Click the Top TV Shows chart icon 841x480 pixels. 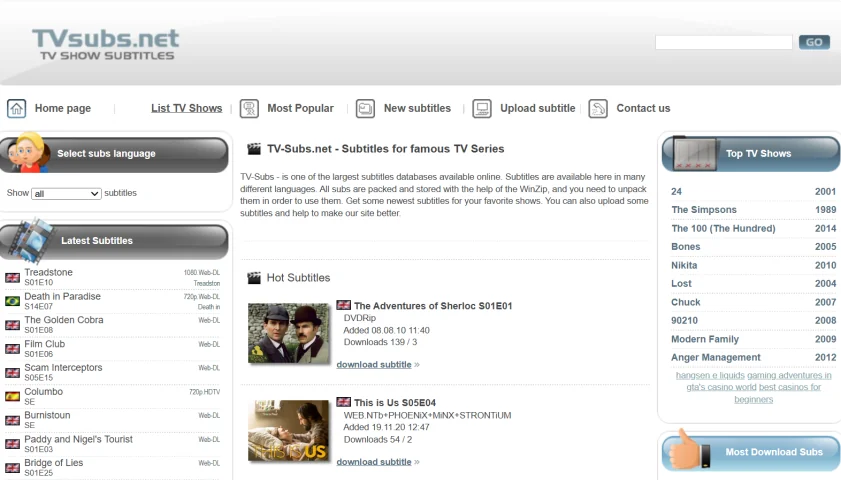click(x=695, y=153)
